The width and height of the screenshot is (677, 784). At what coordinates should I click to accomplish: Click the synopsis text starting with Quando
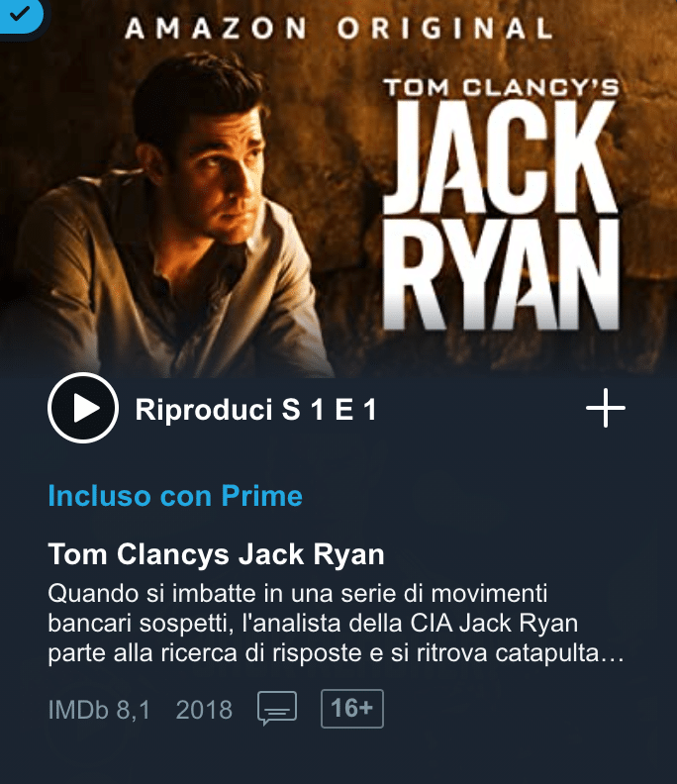[336, 624]
